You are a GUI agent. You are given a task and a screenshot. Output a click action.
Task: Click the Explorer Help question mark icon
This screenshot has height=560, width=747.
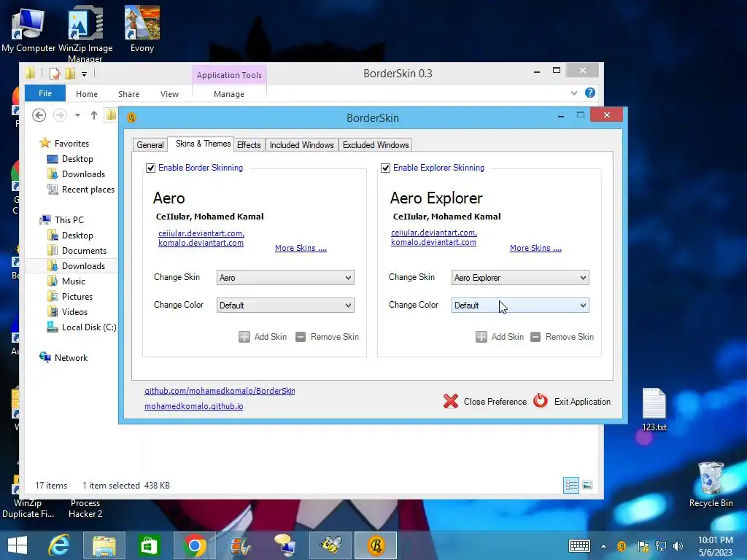coord(589,93)
